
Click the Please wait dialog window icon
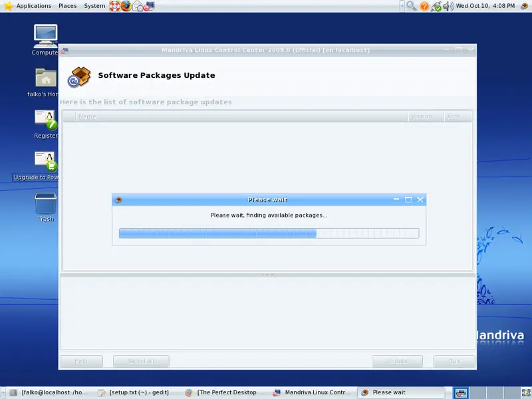[118, 200]
